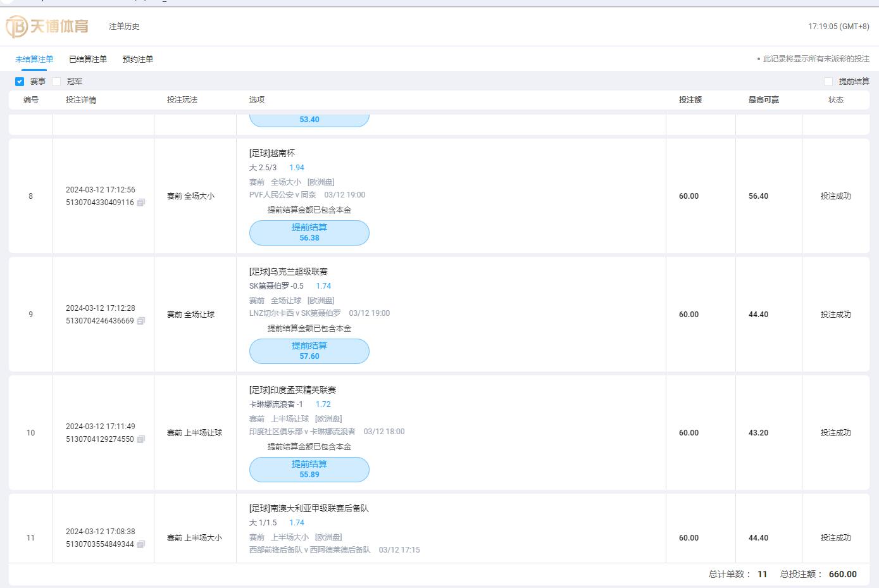This screenshot has height=588, width=879.
Task: Switch to the 未结算注单 tab
Action: click(34, 59)
